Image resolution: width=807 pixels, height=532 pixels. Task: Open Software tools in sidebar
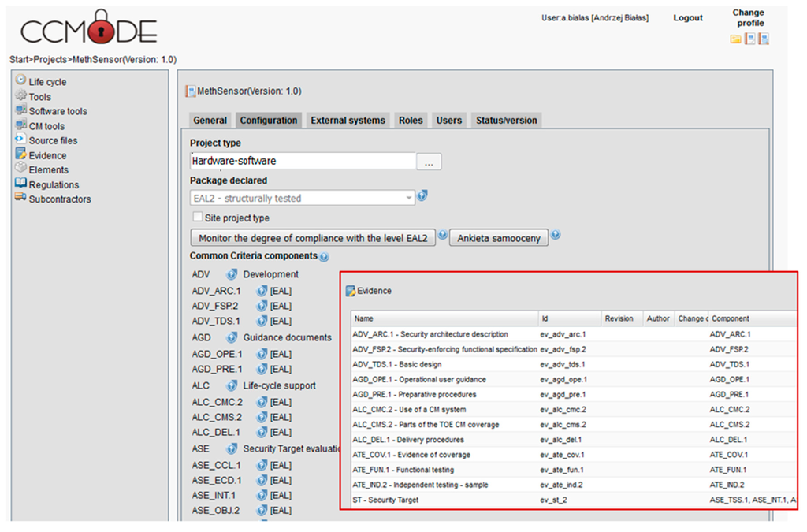(x=58, y=111)
